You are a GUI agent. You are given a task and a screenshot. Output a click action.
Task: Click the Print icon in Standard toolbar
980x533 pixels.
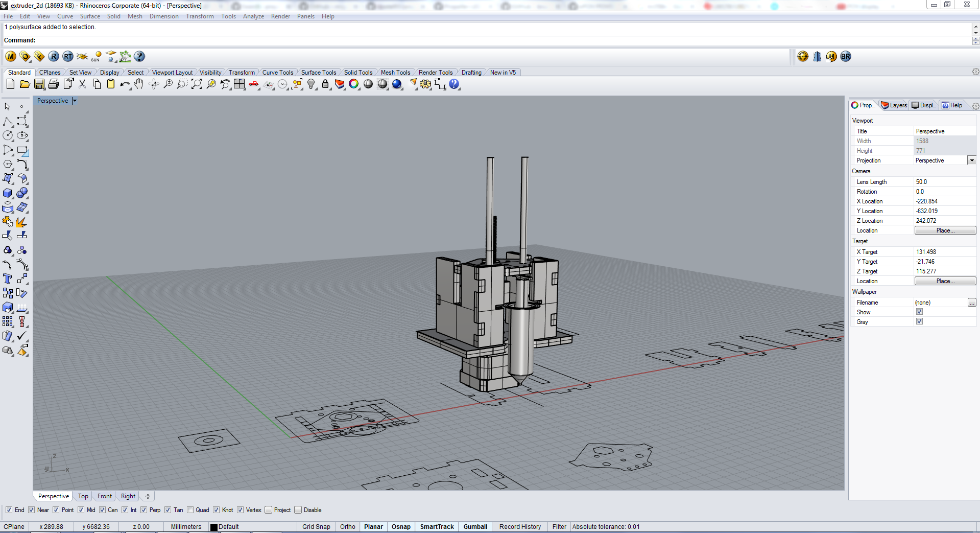53,84
